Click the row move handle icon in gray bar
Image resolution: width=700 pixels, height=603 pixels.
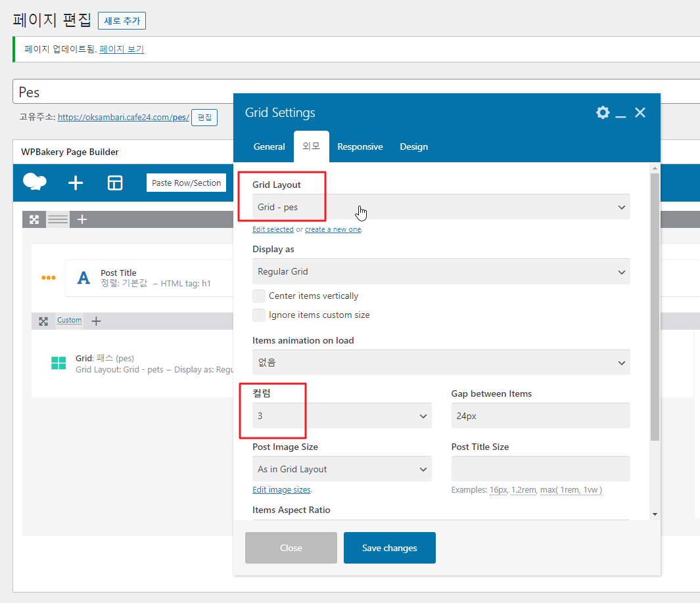pyautogui.click(x=34, y=219)
